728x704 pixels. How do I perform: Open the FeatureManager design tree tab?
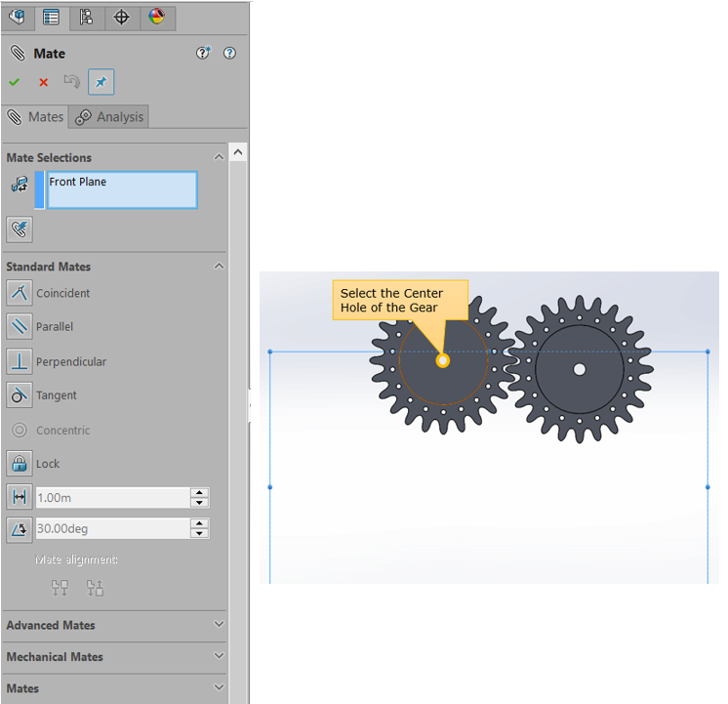point(18,18)
